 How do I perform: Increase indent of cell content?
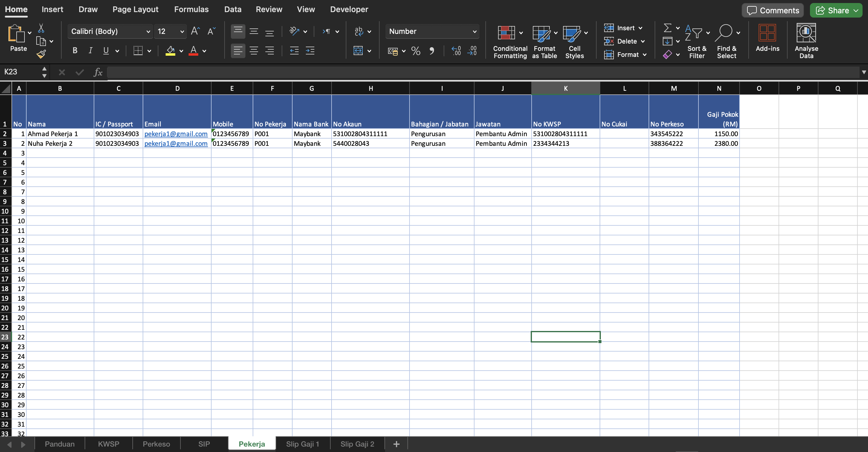coord(310,51)
